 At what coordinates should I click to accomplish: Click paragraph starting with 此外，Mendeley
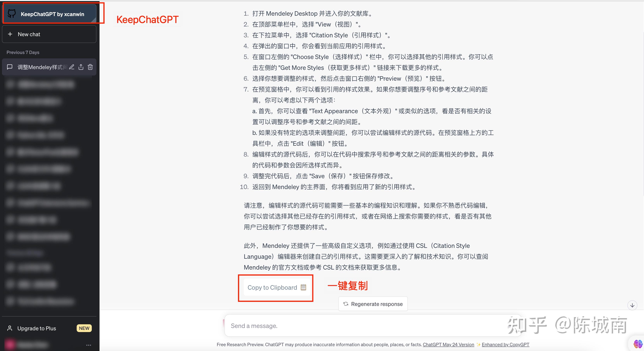coord(366,257)
